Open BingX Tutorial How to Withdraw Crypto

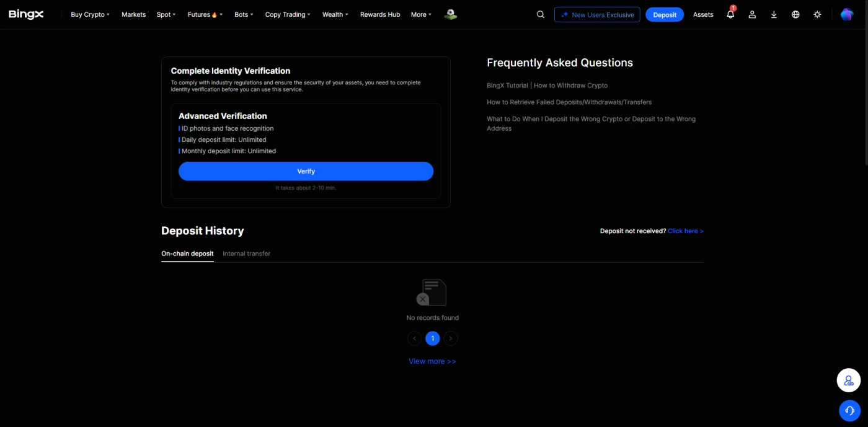[547, 86]
